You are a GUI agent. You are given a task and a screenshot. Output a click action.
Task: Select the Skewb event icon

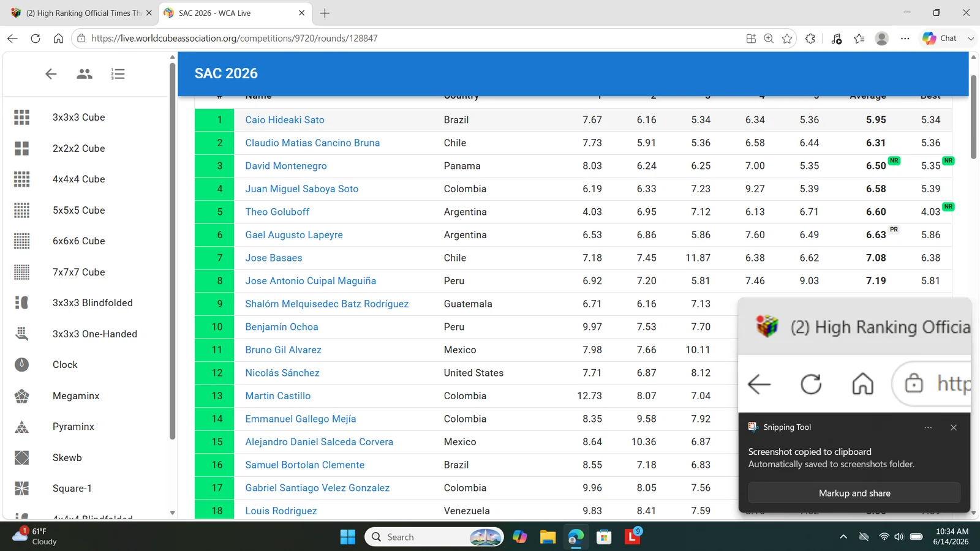tap(21, 457)
